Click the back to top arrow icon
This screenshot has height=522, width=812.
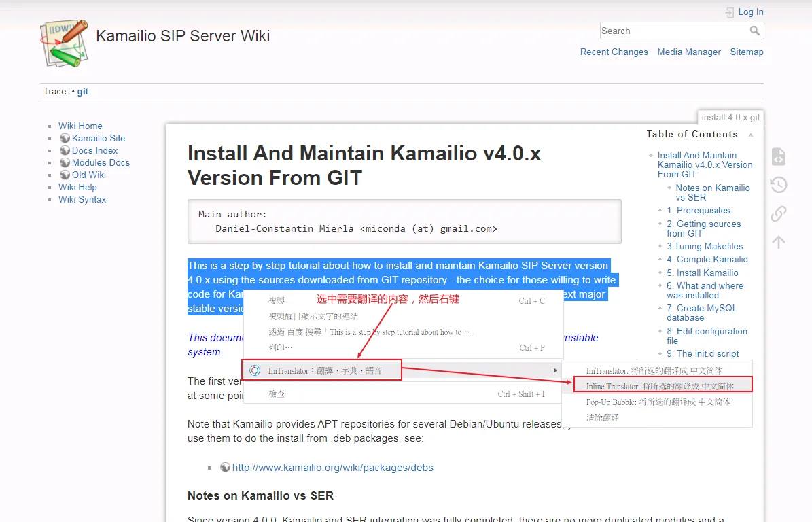click(778, 242)
